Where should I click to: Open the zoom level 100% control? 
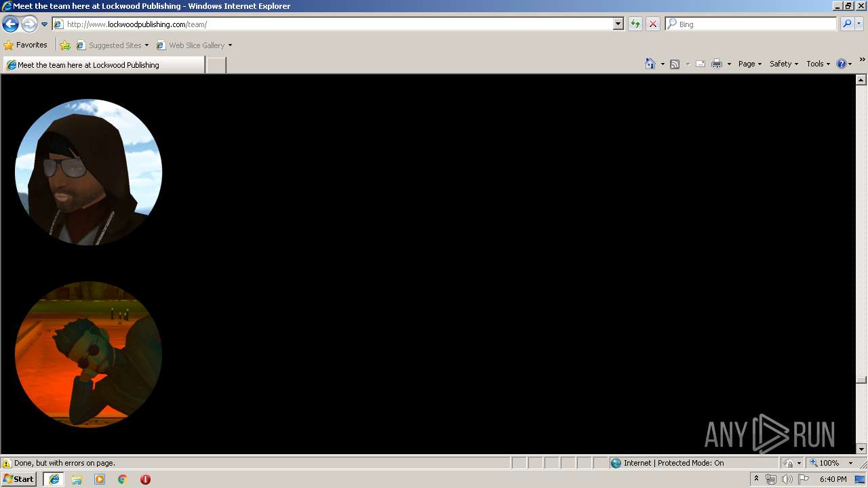pyautogui.click(x=824, y=464)
